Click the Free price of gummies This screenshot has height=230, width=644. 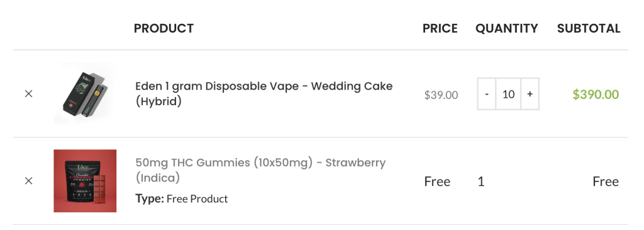(x=438, y=181)
